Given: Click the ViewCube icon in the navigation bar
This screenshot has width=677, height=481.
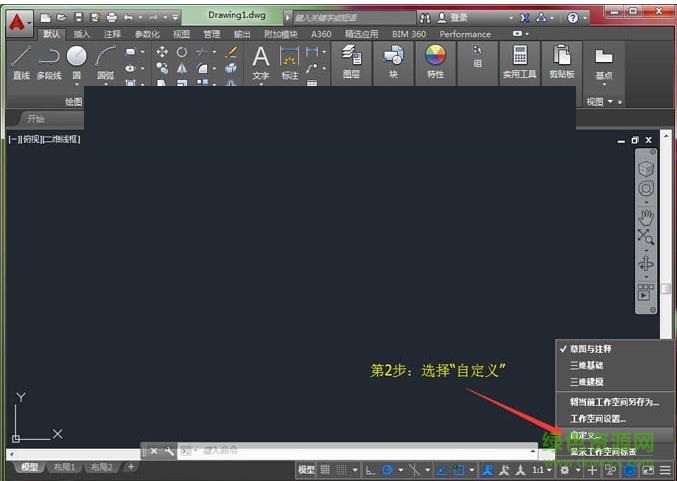Looking at the screenshot, I should click(646, 168).
